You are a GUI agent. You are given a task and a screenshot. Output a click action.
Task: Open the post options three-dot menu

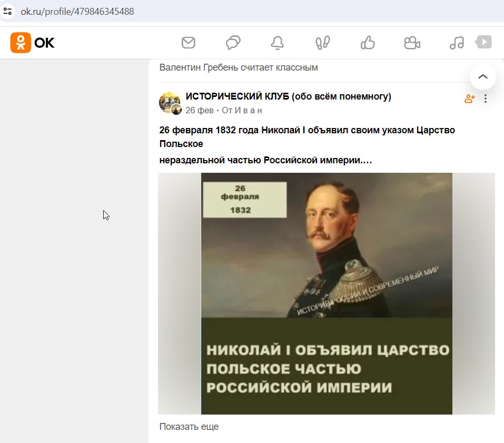[x=486, y=99]
